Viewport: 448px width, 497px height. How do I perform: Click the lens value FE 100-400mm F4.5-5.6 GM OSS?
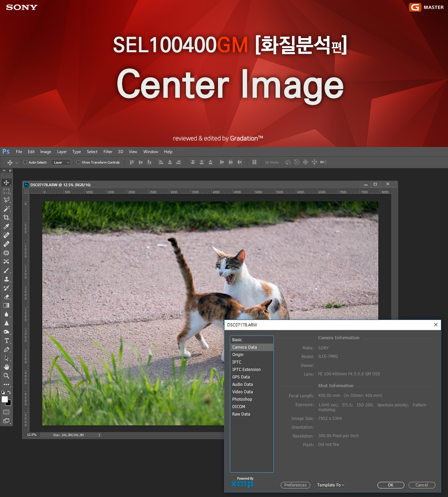(x=349, y=374)
